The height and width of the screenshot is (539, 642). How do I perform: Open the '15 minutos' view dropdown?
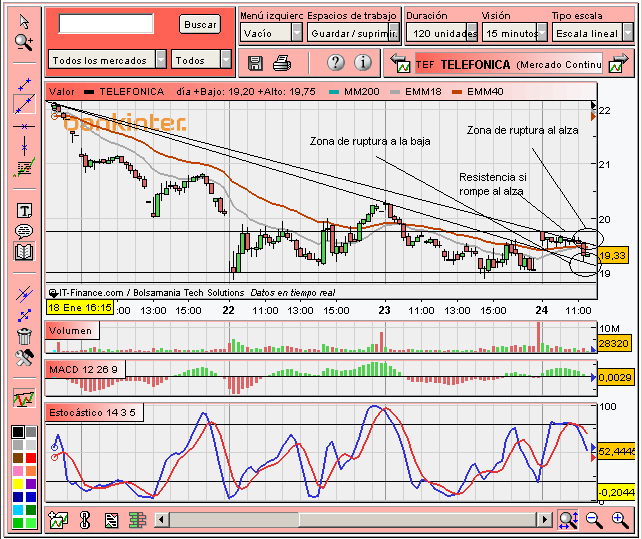[x=515, y=33]
